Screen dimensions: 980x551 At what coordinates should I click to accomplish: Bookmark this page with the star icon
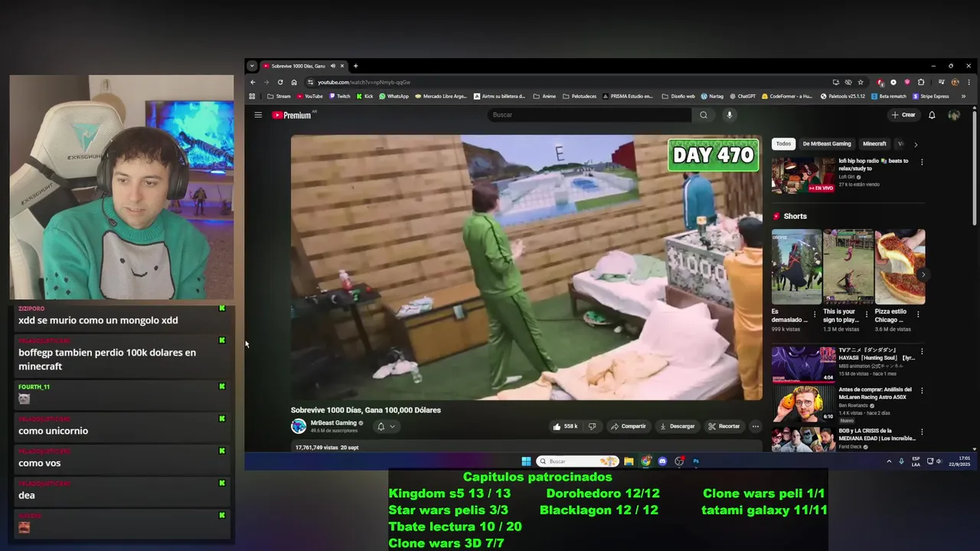coord(861,82)
